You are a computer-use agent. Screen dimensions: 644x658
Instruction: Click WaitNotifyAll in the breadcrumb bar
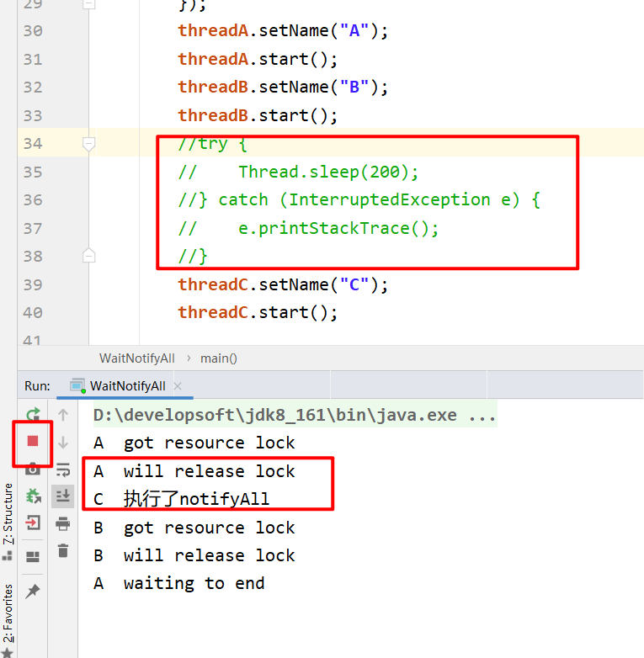pos(137,358)
